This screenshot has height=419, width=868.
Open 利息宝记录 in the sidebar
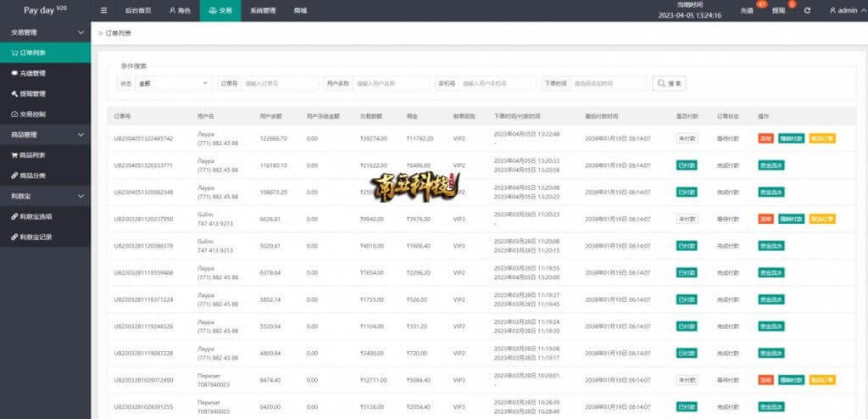coord(36,237)
